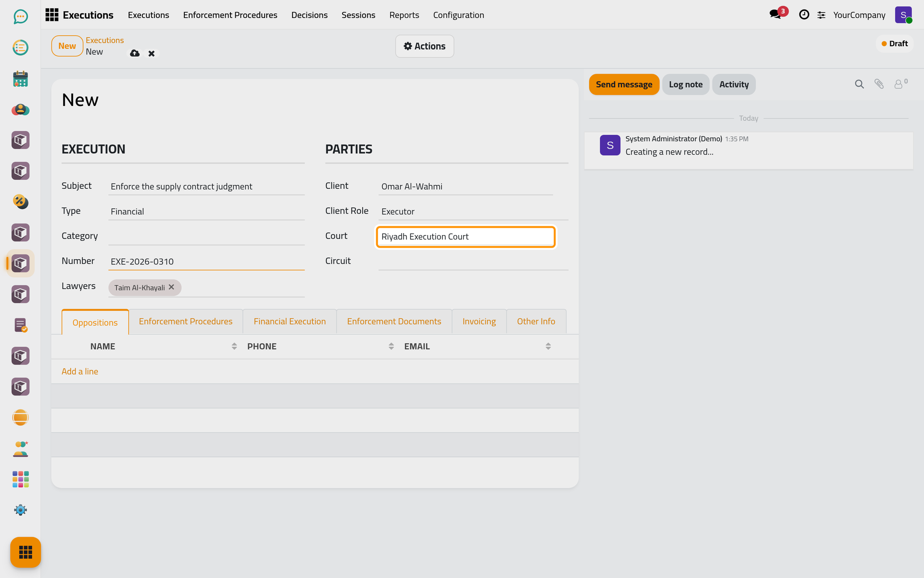Switch to the Invoicing tab
The width and height of the screenshot is (924, 578).
479,321
